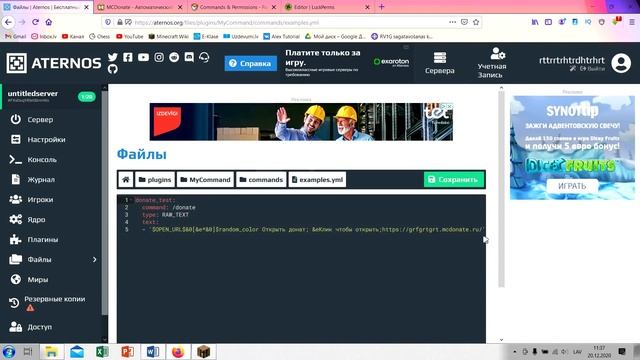Click the Справка help button
The height and width of the screenshot is (360, 640).
[251, 63]
